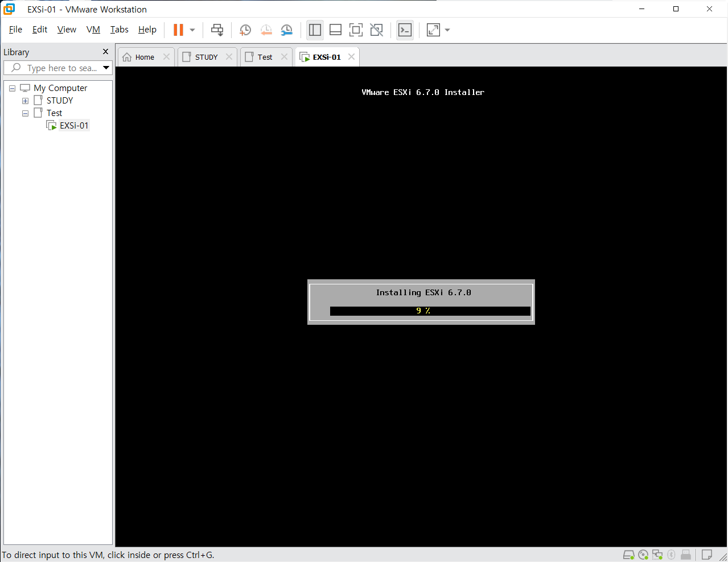Open stretch display dropdown arrow
This screenshot has height=562, width=728.
click(x=447, y=30)
